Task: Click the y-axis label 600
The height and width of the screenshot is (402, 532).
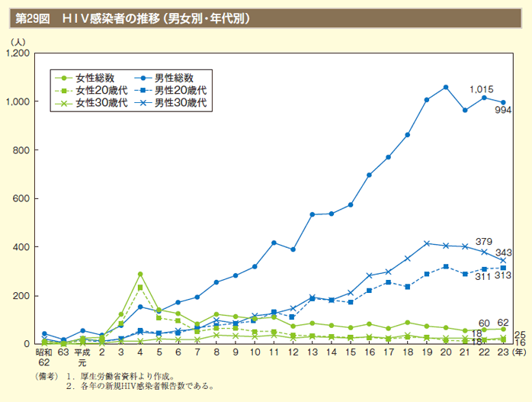Action: (x=21, y=198)
